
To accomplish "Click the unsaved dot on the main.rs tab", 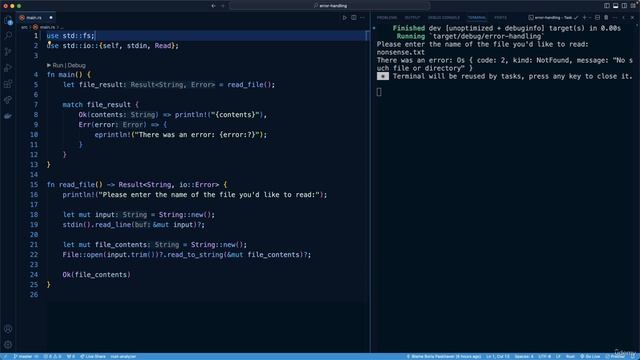I will coord(51,18).
